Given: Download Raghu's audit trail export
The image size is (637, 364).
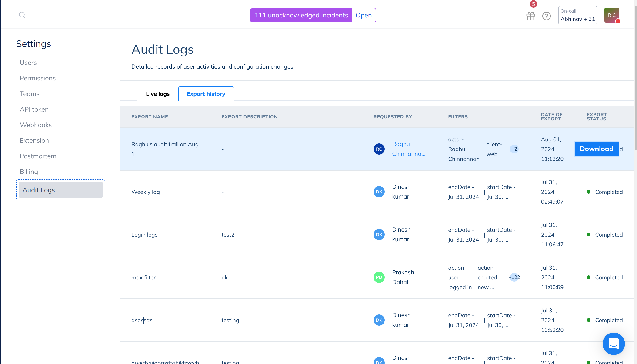Looking at the screenshot, I should tap(596, 149).
